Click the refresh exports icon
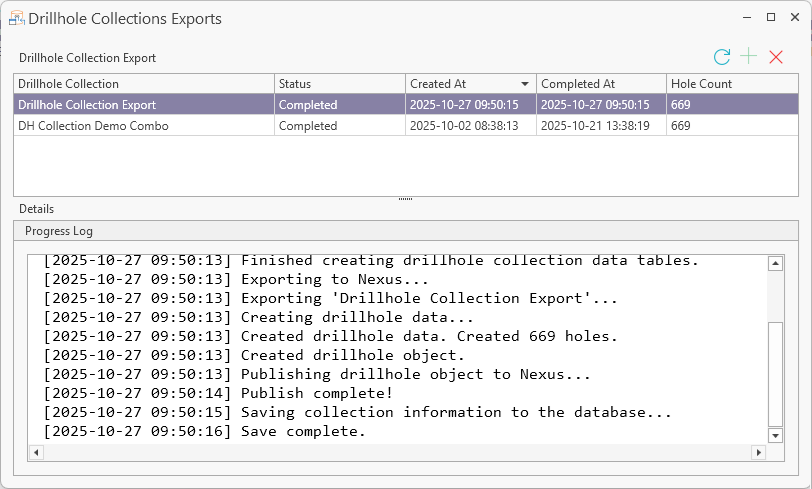The height and width of the screenshot is (489, 812). coord(722,58)
